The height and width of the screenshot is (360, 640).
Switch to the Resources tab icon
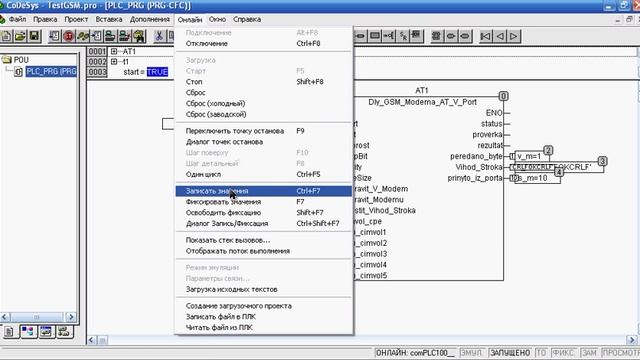(64, 331)
